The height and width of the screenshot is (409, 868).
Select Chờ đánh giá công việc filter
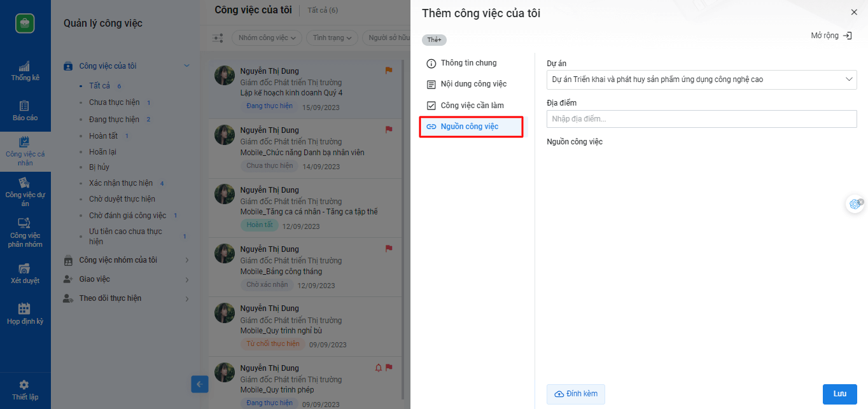(x=128, y=216)
